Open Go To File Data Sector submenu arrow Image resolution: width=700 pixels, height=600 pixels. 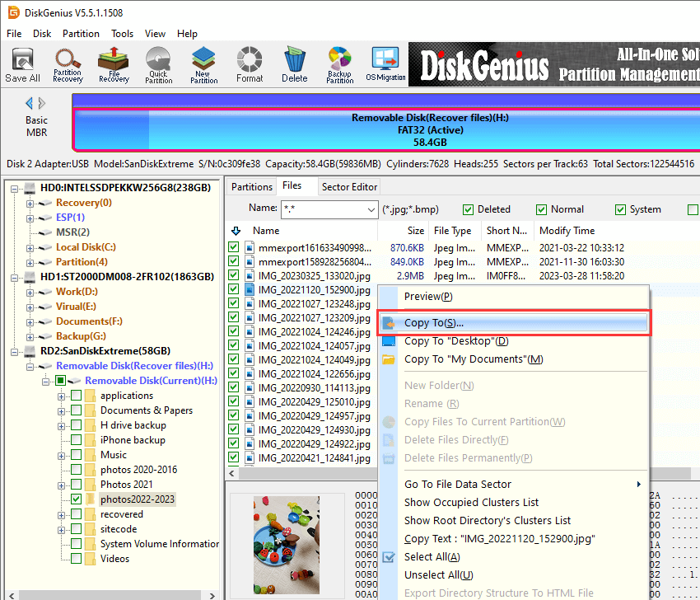pos(639,485)
